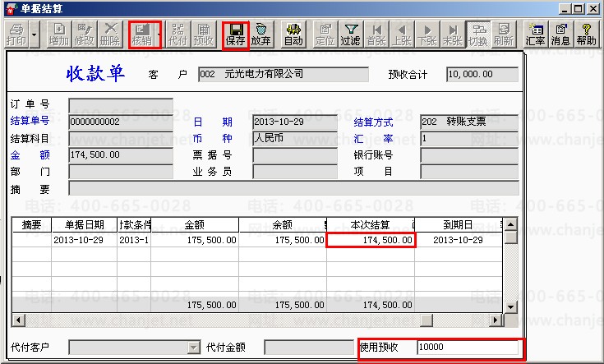The image size is (604, 364).
Task: Go to last record with 末张
Action: 452,35
